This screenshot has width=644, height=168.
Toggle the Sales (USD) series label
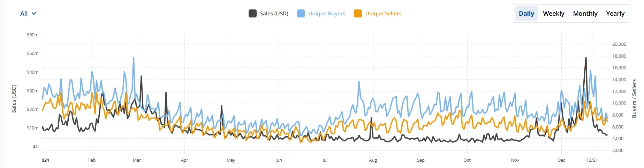(x=274, y=14)
